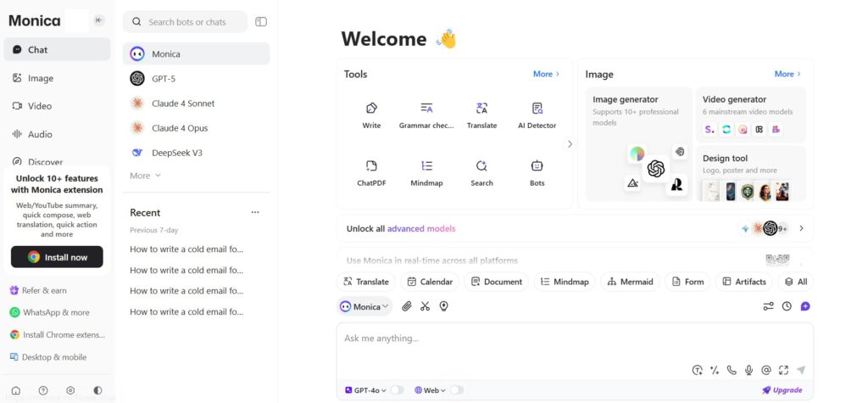
Task: Expand Unlock all advanced models chevron
Action: 802,228
